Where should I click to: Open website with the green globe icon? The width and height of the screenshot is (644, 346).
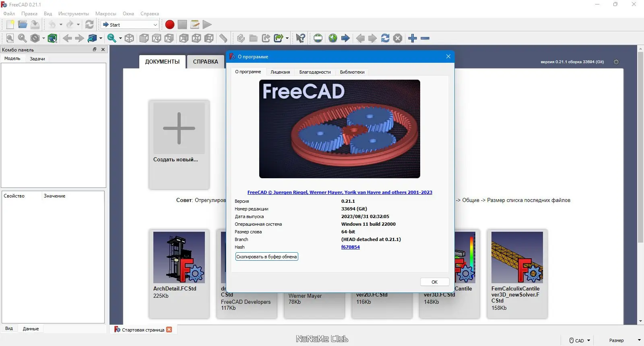333,38
